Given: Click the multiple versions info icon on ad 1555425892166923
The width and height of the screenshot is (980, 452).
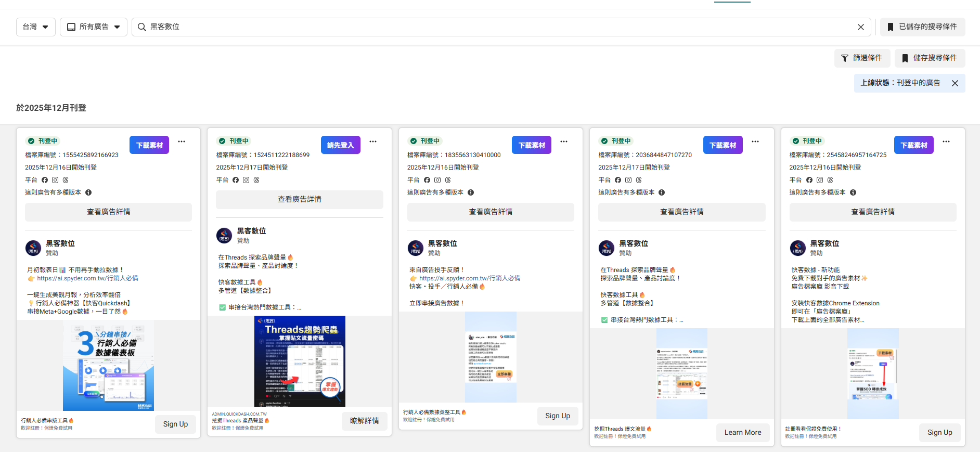Looking at the screenshot, I should 88,192.
